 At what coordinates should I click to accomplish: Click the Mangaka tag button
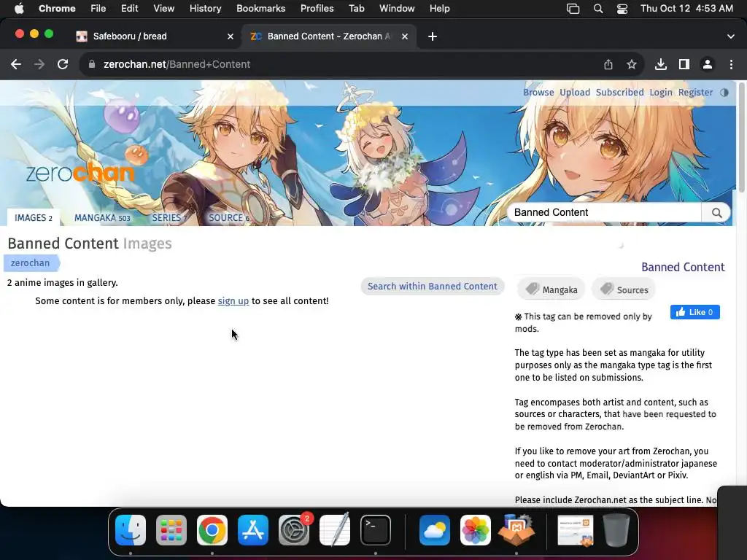(551, 289)
